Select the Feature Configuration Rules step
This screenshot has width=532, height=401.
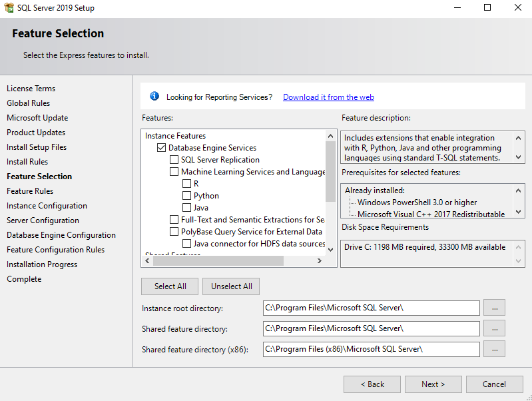(x=56, y=249)
